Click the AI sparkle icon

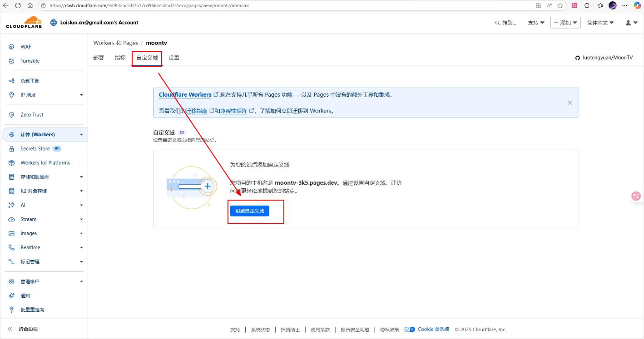click(x=11, y=205)
